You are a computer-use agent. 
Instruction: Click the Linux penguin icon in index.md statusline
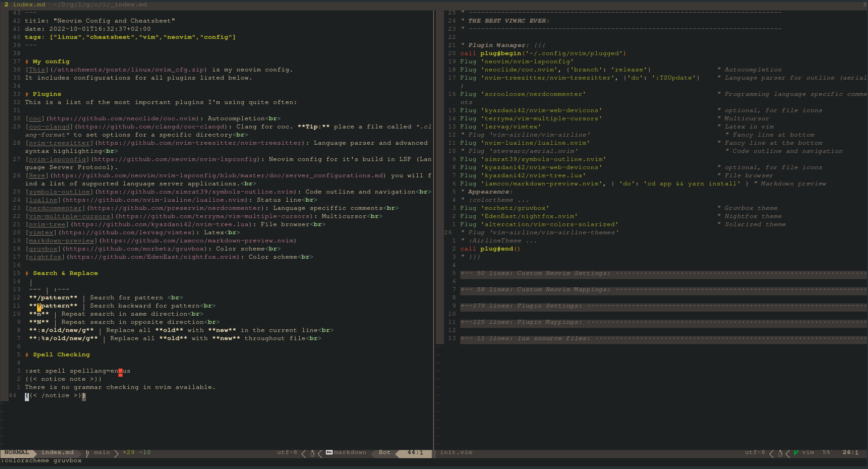(312, 453)
